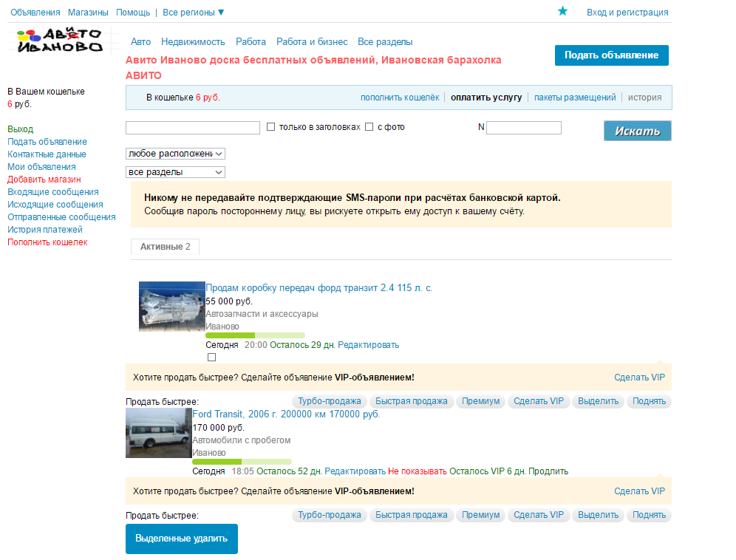Screen dimensions: 736x560
Task: Open the 'любое расположение' location dropdown
Action: tap(175, 154)
